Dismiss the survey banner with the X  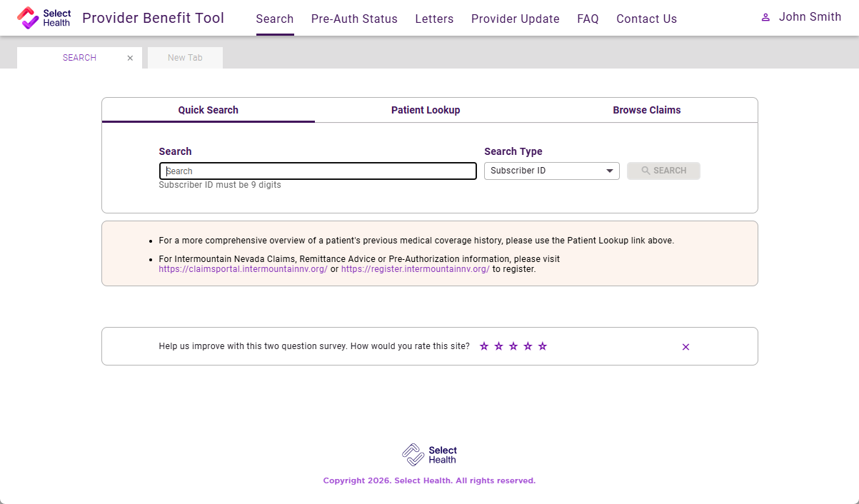tap(685, 346)
